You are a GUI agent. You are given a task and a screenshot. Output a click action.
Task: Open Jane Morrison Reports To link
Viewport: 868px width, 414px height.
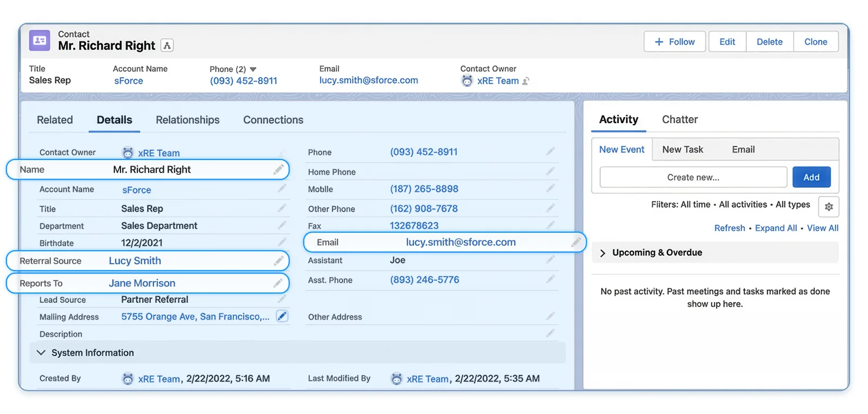142,283
